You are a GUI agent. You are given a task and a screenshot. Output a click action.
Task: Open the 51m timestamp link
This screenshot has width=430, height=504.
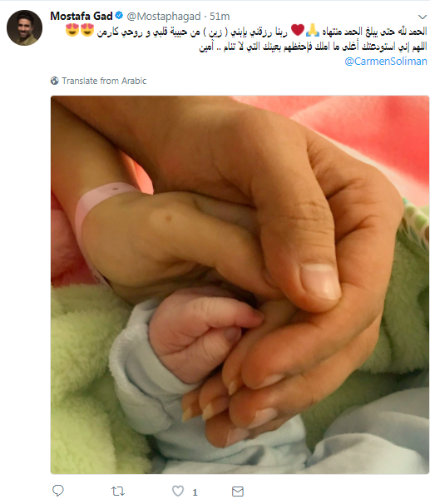point(220,17)
